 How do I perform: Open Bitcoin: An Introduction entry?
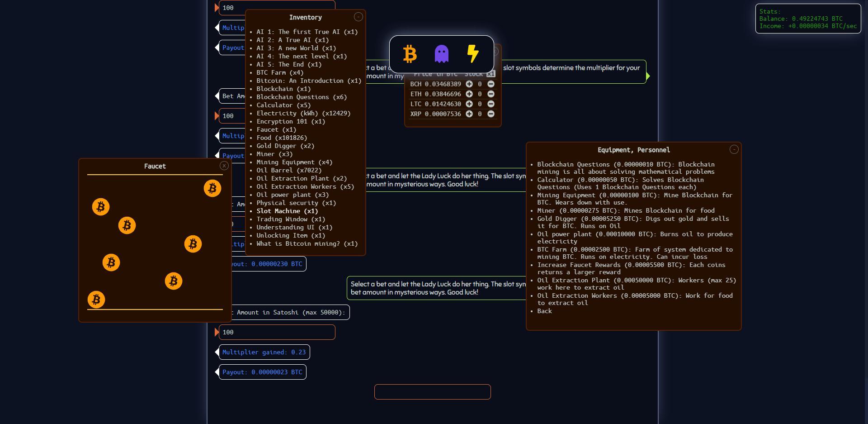[309, 81]
